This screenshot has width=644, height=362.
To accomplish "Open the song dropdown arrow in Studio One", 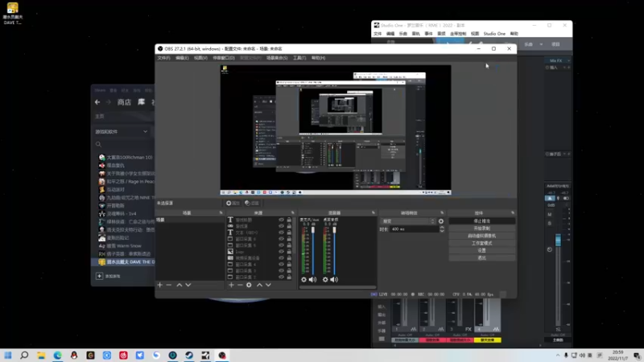I will [541, 44].
